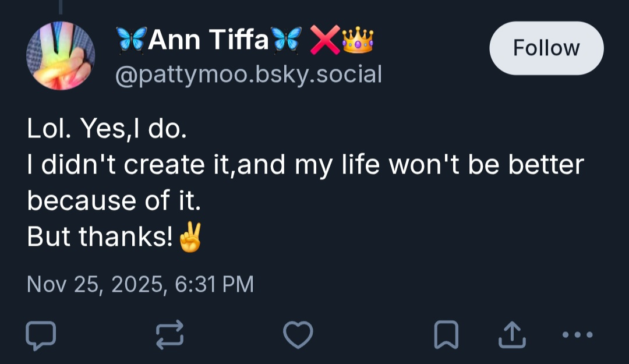This screenshot has height=364, width=629.
Task: Save the post with the bookmark icon
Action: (447, 335)
